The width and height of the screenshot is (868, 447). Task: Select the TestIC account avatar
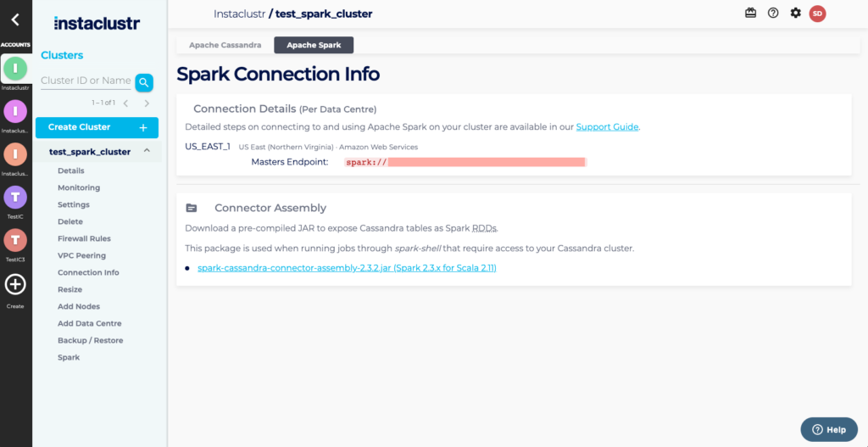click(x=15, y=198)
